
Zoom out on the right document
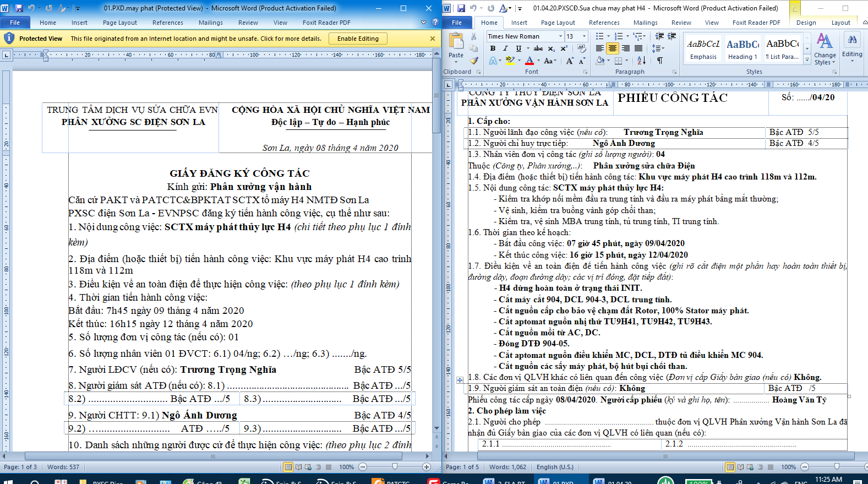tap(804, 467)
